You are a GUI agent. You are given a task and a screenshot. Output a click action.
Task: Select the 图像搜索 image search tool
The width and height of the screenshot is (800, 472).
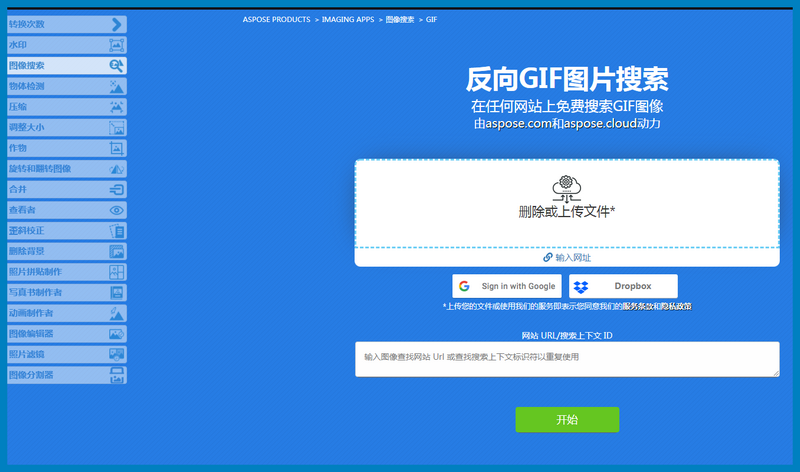67,65
